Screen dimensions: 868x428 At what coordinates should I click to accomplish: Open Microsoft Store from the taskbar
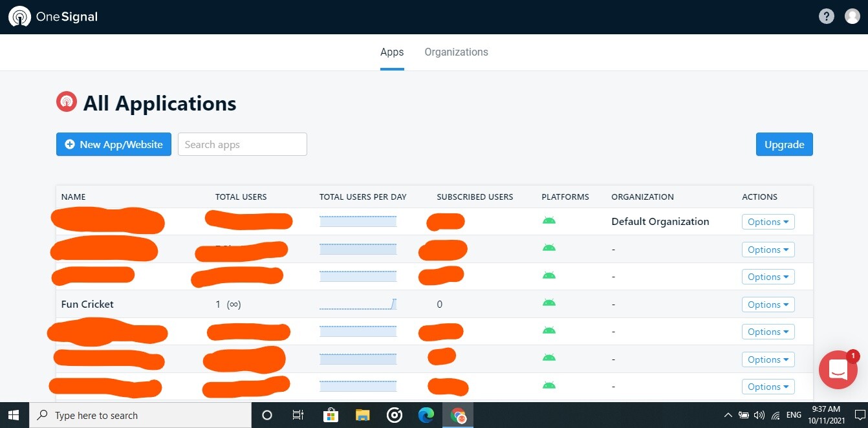[331, 415]
